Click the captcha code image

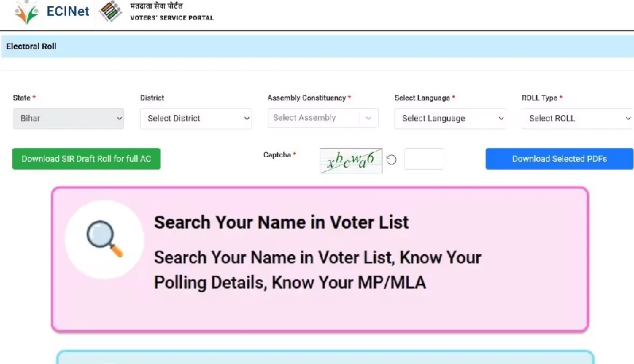(351, 160)
